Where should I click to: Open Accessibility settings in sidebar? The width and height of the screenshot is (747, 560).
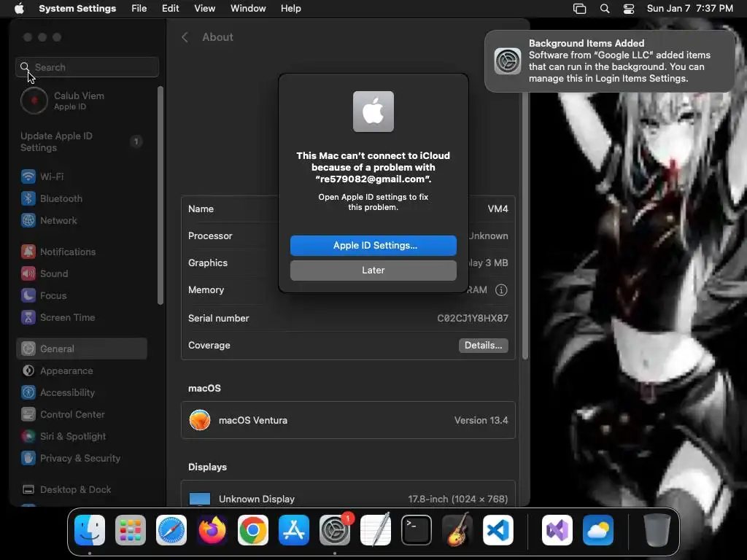82,392
